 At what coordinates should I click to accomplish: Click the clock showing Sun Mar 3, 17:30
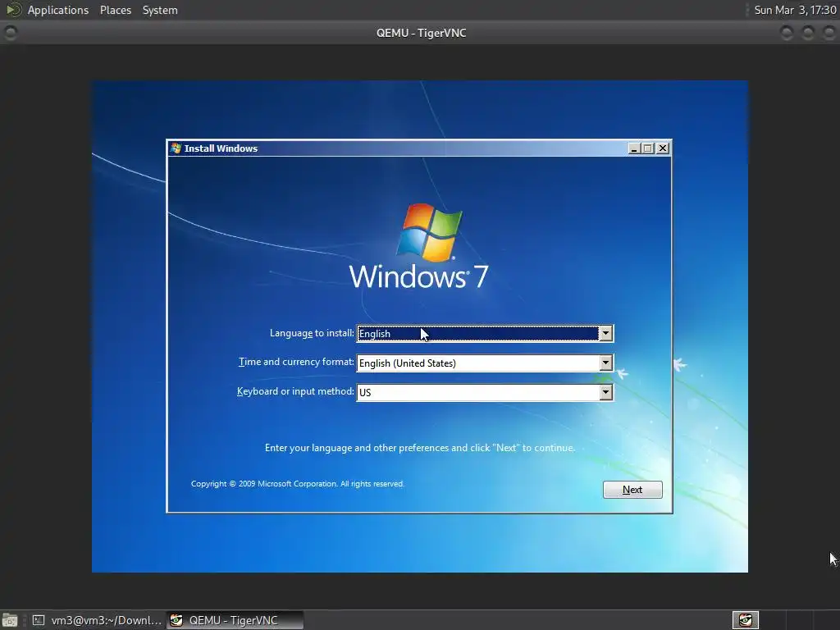click(x=795, y=10)
